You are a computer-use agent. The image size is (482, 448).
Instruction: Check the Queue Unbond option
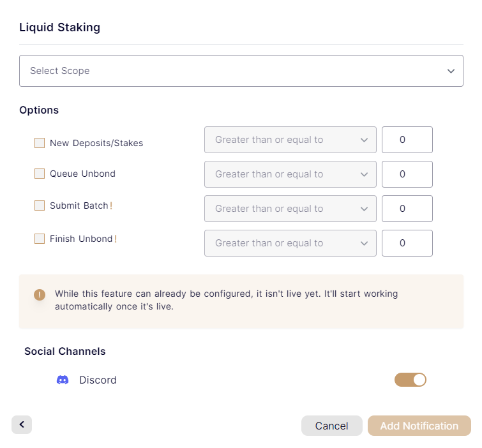pyautogui.click(x=40, y=174)
